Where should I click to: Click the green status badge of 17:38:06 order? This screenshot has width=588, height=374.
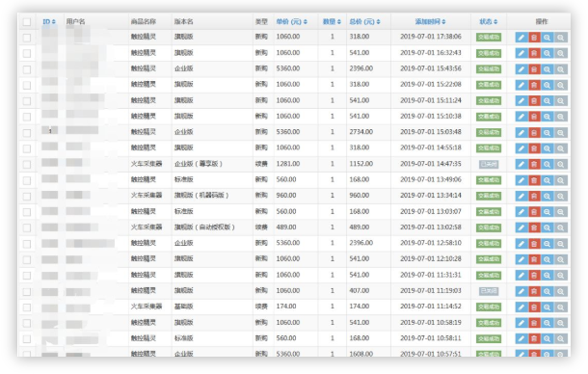click(489, 38)
